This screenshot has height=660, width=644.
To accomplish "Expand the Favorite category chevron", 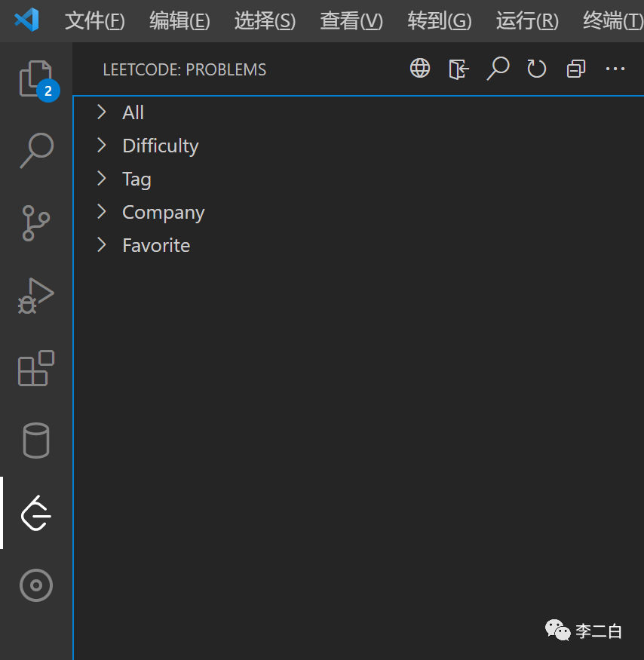I will tap(102, 245).
